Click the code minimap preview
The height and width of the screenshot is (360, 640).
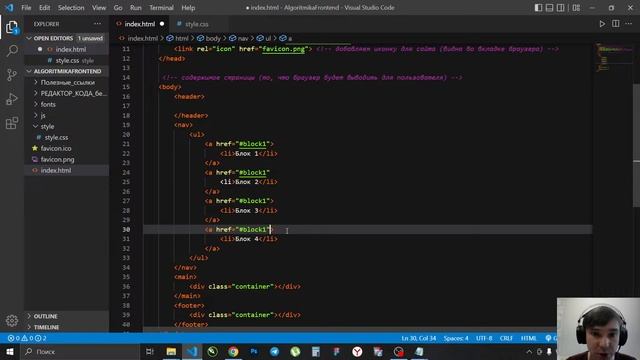[613, 57]
